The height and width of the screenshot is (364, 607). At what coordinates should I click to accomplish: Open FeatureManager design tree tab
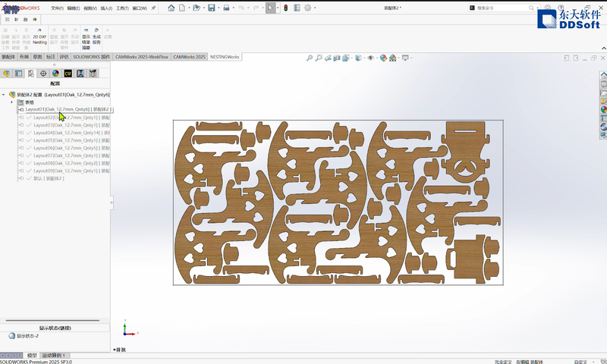(x=6, y=74)
